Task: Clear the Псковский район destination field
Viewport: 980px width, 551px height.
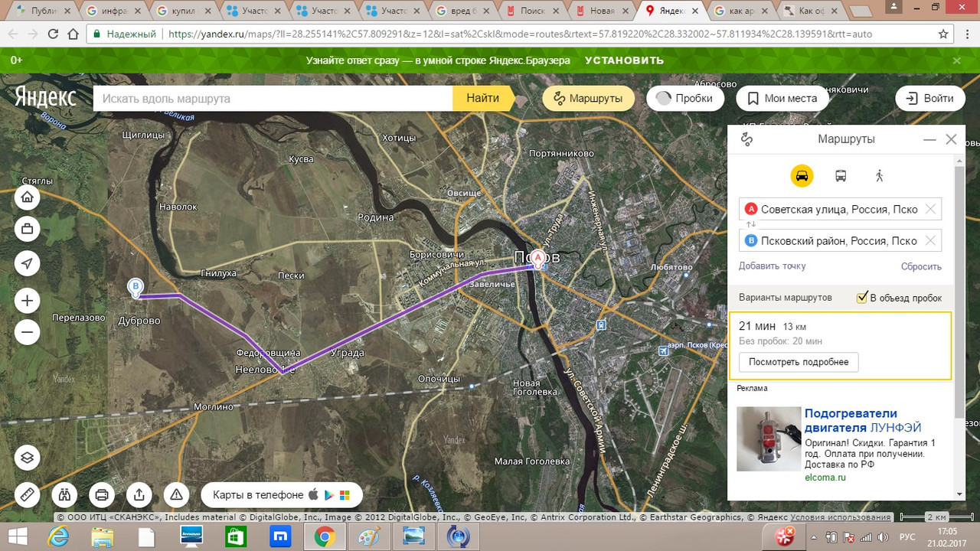Action: coord(930,241)
